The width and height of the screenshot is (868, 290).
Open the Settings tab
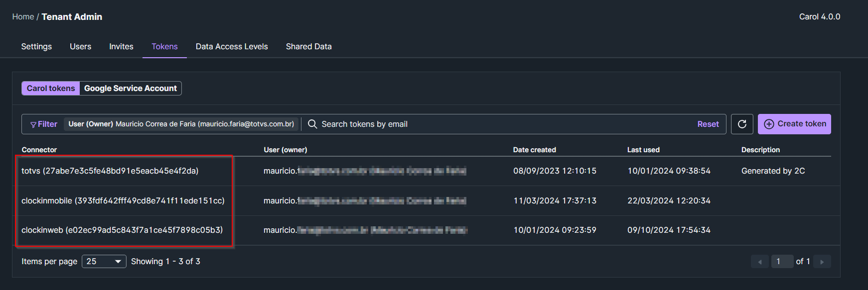pyautogui.click(x=36, y=46)
